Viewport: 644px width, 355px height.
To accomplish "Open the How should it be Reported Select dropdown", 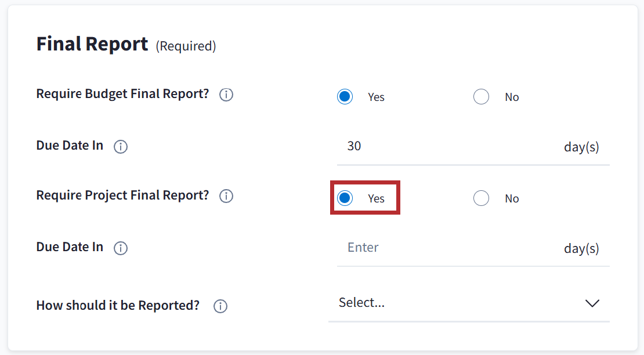I will click(x=453, y=303).
